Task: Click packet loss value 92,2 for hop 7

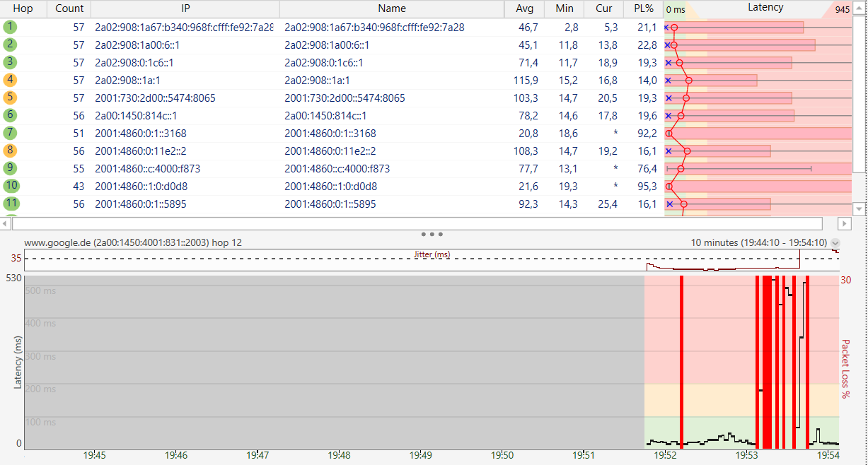Action: 647,133
